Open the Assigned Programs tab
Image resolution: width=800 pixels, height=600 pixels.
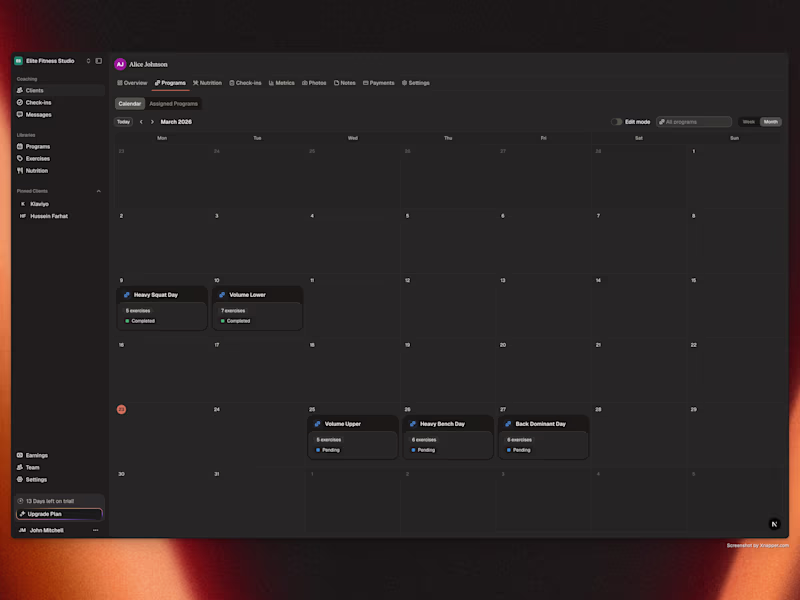pyautogui.click(x=174, y=103)
